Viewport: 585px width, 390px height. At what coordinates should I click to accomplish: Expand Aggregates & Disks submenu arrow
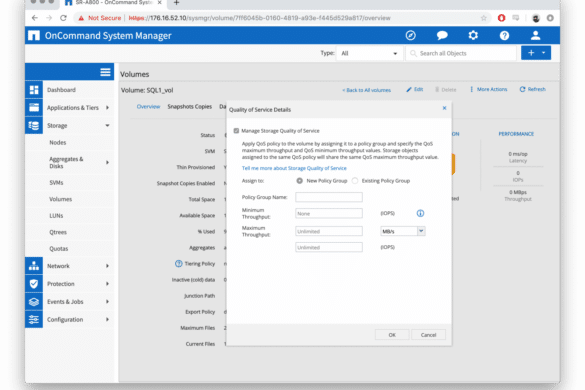click(x=107, y=162)
